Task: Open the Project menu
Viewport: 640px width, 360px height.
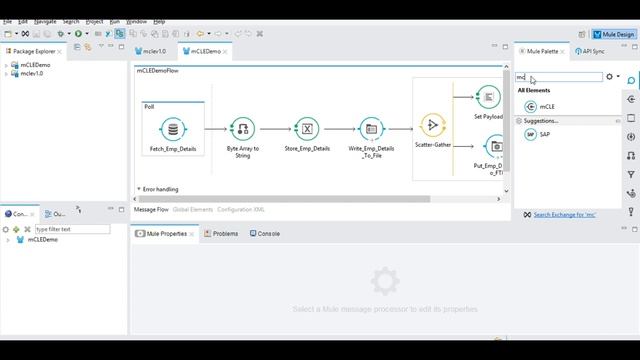Action: (94, 22)
